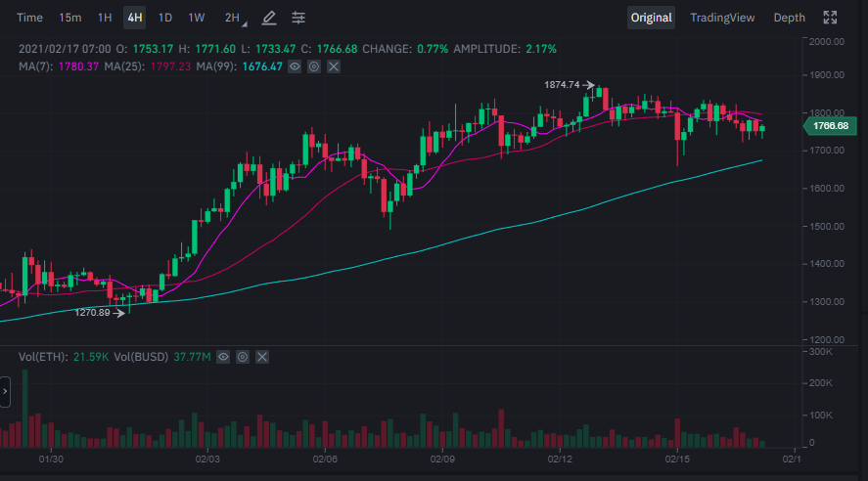Switch to the Depth chart tab

[x=790, y=18]
